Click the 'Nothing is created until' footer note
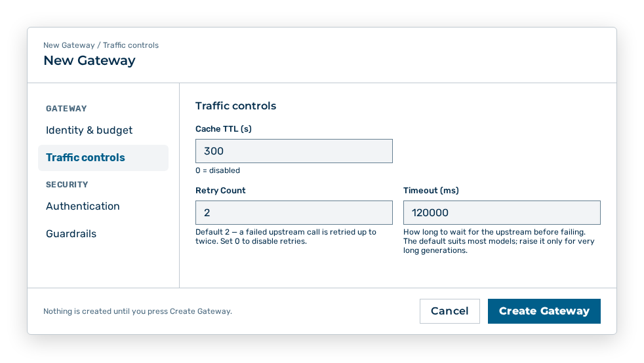The height and width of the screenshot is (363, 644). pos(138,311)
